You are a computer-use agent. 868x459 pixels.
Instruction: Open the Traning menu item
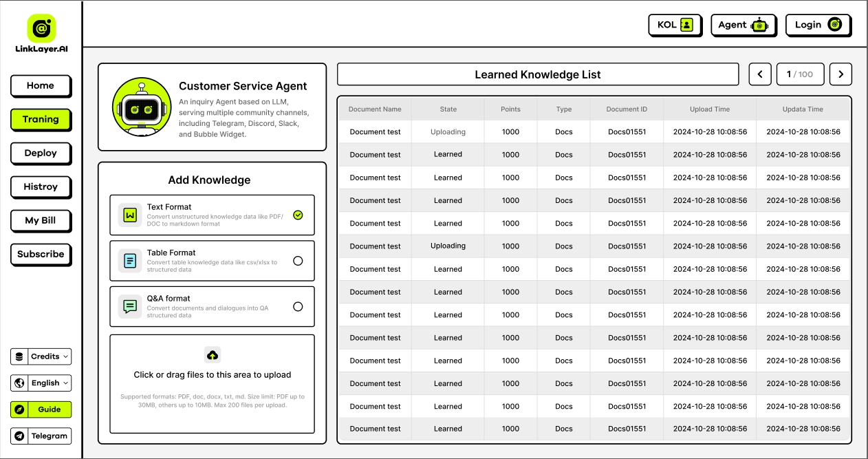coord(41,120)
